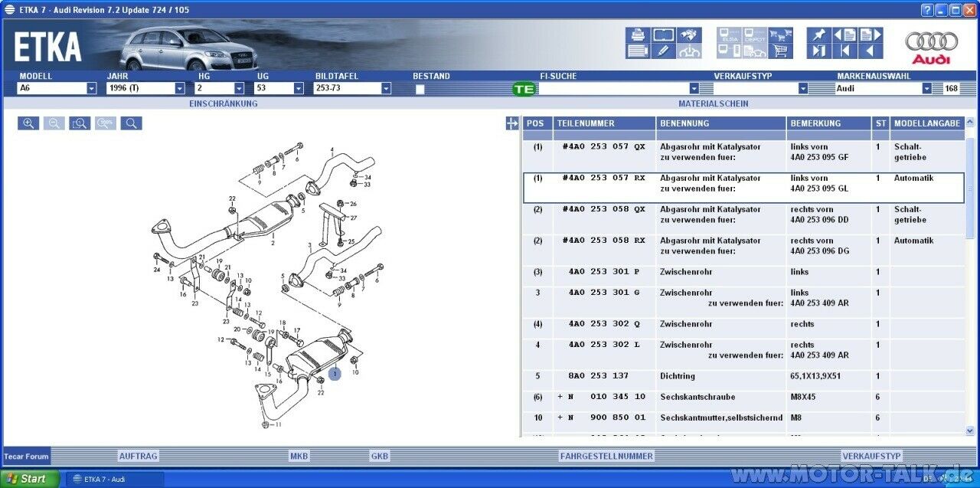
Task: Click the ELSA icon
Action: tap(729, 35)
